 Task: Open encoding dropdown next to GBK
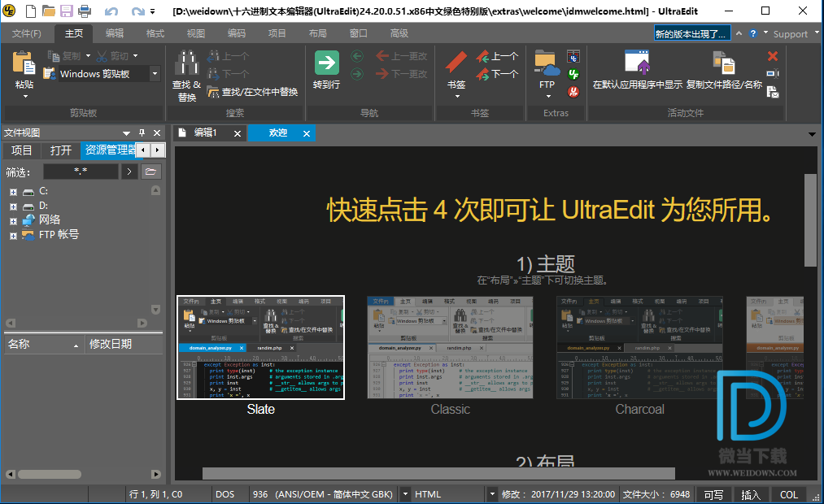point(405,494)
